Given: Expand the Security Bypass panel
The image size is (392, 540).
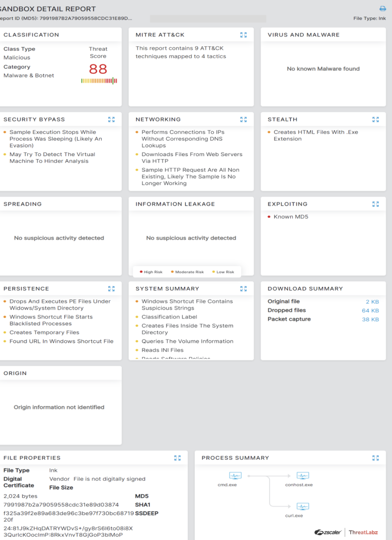Looking at the screenshot, I should point(111,120).
